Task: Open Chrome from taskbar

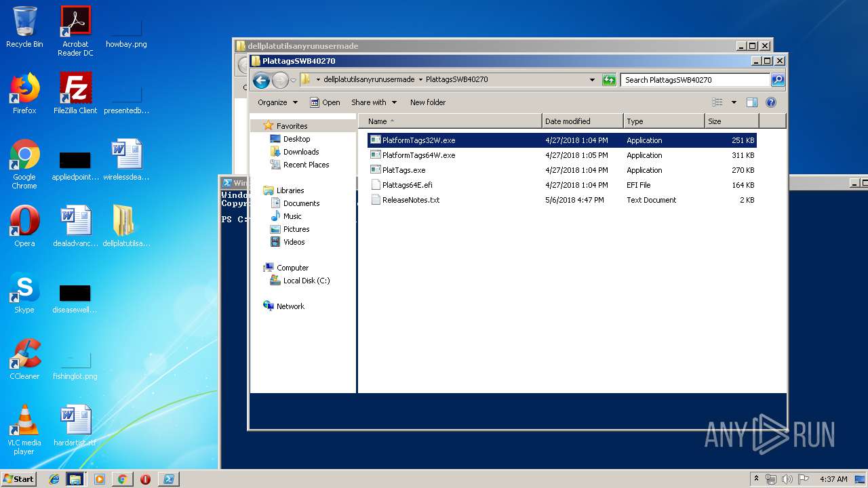Action: 122,479
